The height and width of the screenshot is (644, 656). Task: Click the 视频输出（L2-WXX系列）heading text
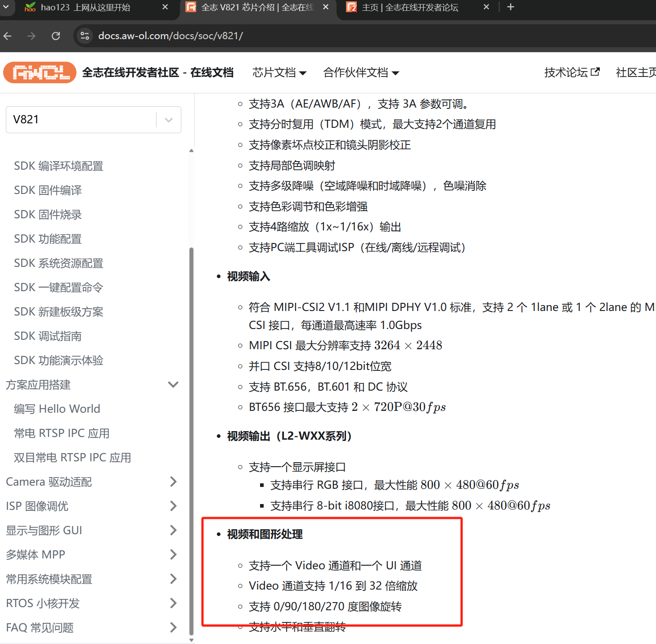click(289, 436)
